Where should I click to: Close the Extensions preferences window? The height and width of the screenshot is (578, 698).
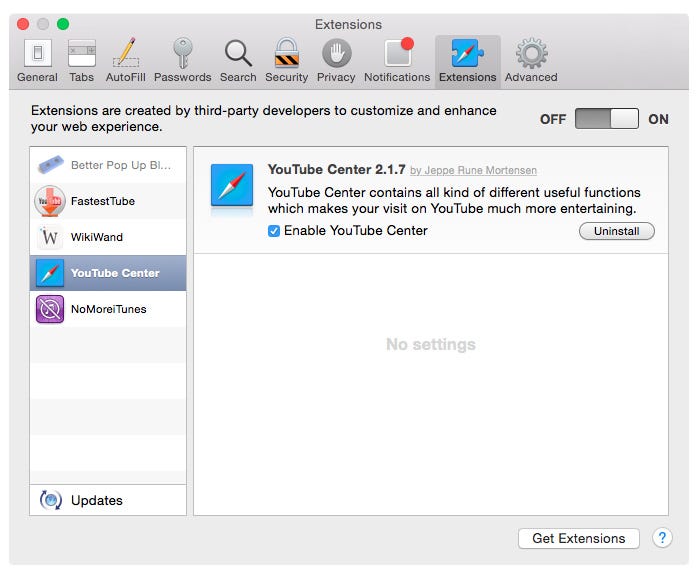tap(23, 24)
